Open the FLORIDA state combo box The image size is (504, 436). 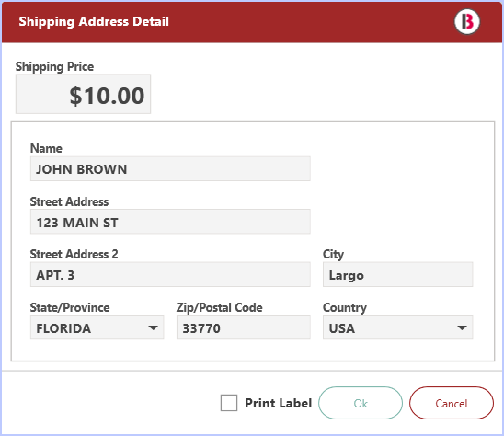tap(97, 327)
